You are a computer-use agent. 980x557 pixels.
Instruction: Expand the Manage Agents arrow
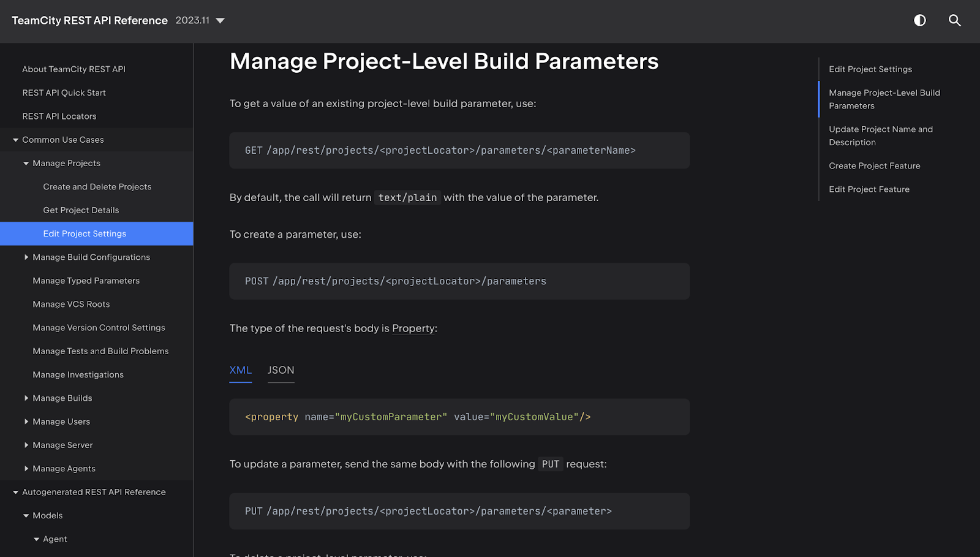(x=26, y=469)
